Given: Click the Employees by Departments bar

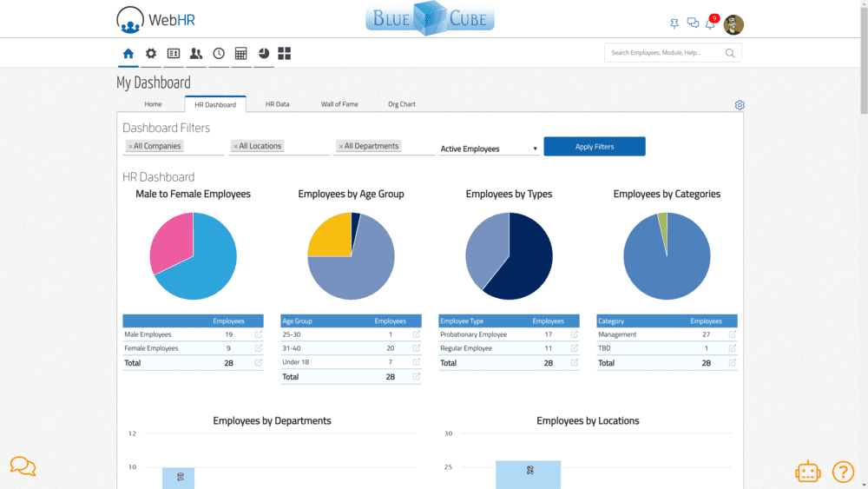Looking at the screenshot, I should click(178, 478).
